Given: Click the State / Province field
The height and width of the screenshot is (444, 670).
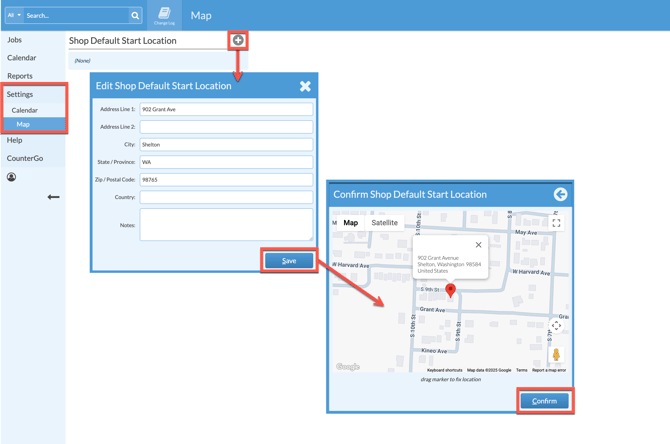Looking at the screenshot, I should [226, 162].
